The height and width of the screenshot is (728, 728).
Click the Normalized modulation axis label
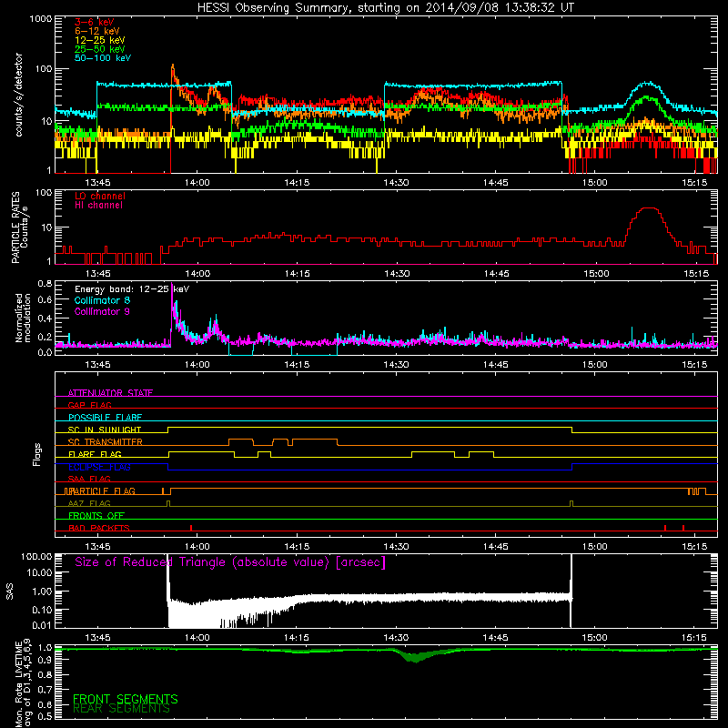[23, 318]
